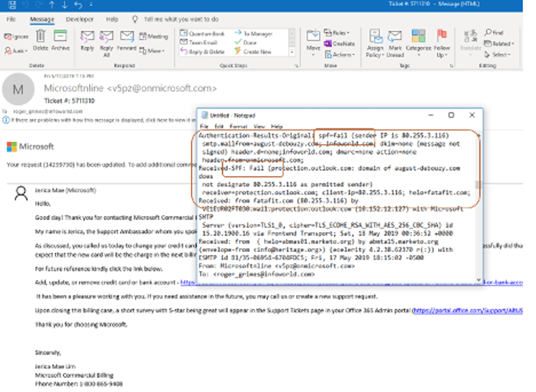This screenshot has width=536, height=392.
Task: Click the message display problems info bar
Action: pyautogui.click(x=99, y=120)
